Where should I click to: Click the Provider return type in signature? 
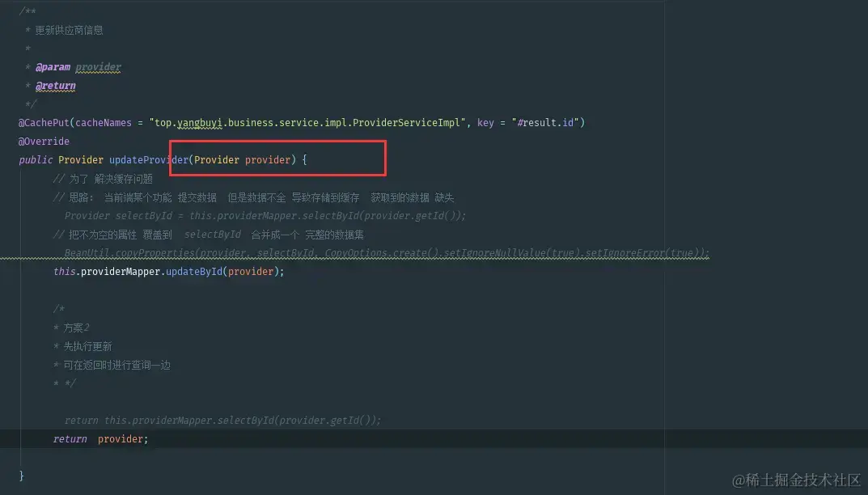81,160
